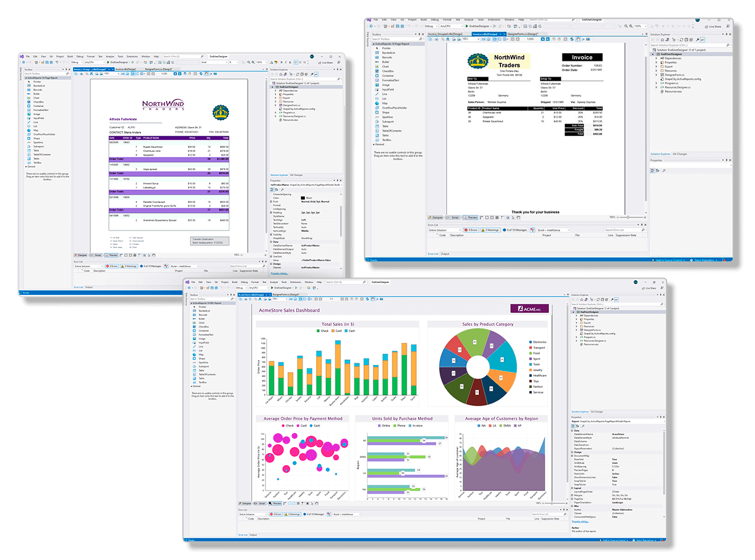The height and width of the screenshot is (560, 755).
Task: Choose Pointer in grouped invoice window toolbox
Action: [36, 82]
